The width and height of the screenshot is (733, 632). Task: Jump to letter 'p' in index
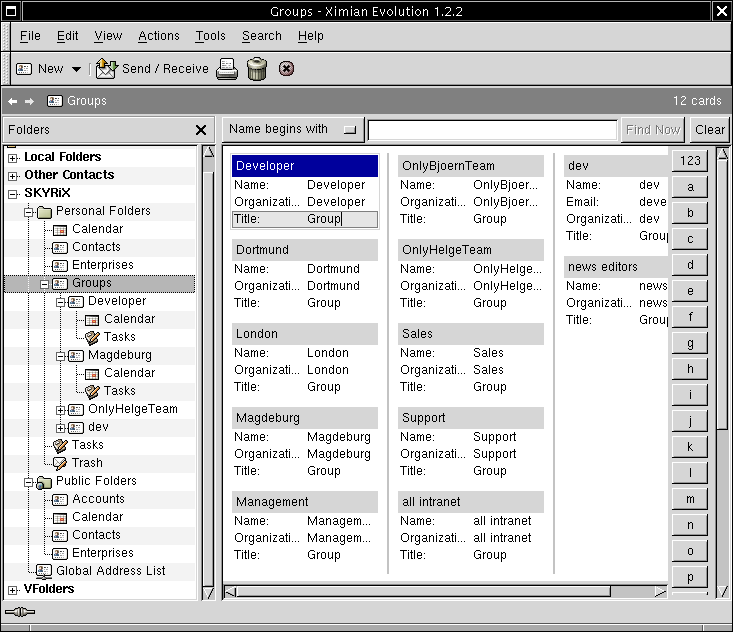coord(690,577)
